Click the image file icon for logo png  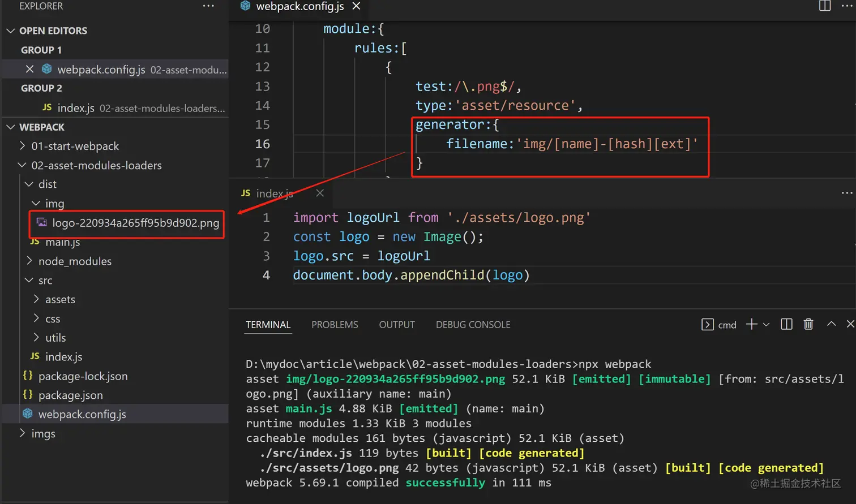[42, 222]
